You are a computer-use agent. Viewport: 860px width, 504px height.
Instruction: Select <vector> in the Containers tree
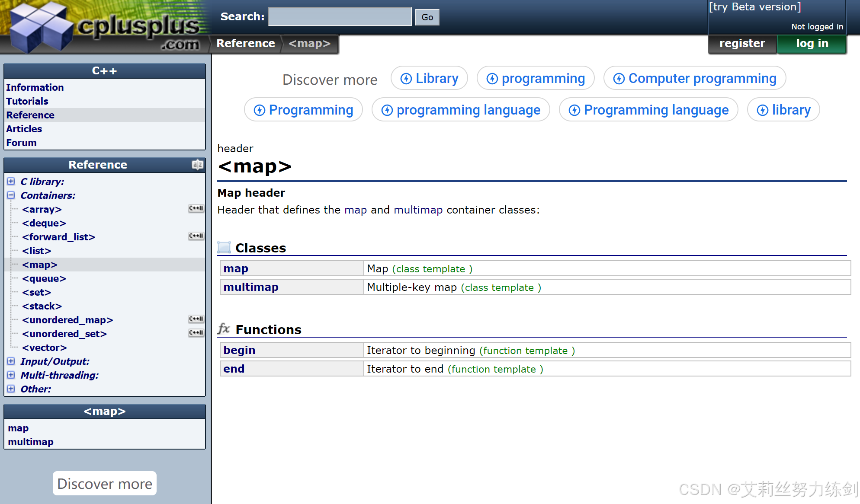click(44, 348)
